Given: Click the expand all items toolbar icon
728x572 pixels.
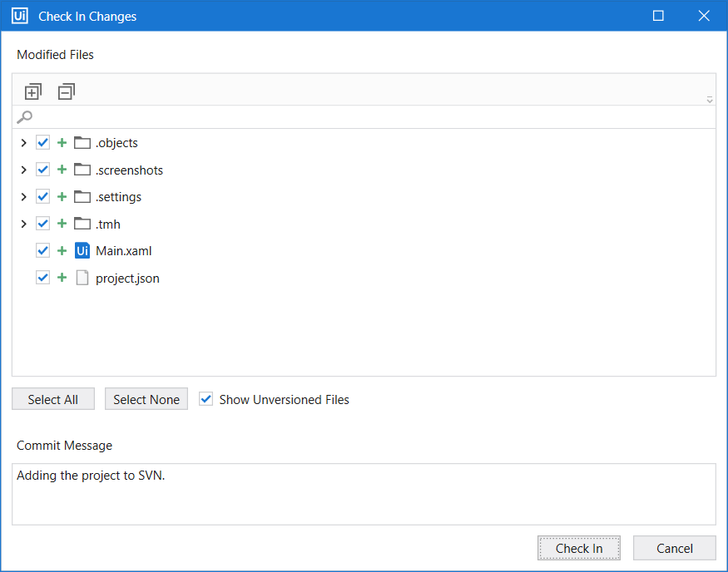Looking at the screenshot, I should (x=32, y=91).
